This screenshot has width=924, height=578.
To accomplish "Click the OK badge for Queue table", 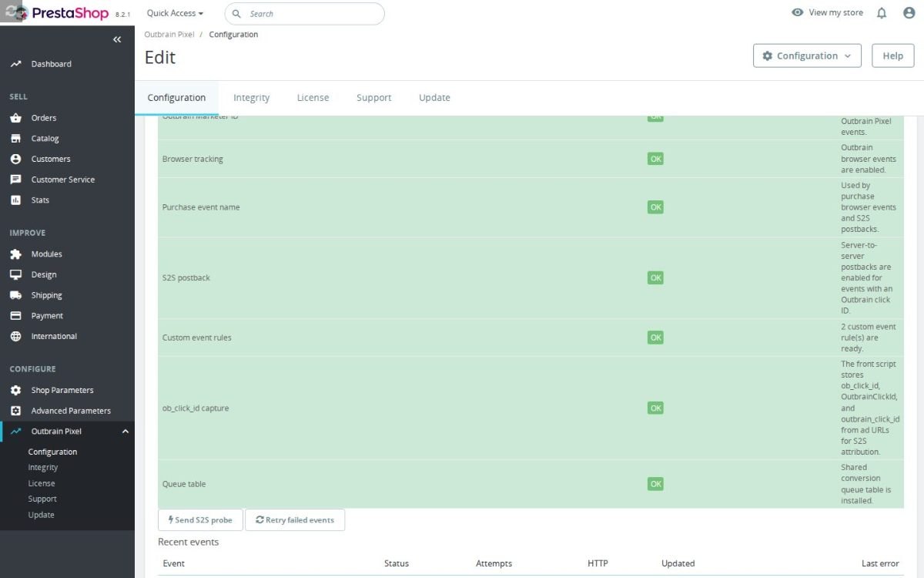I will [655, 484].
